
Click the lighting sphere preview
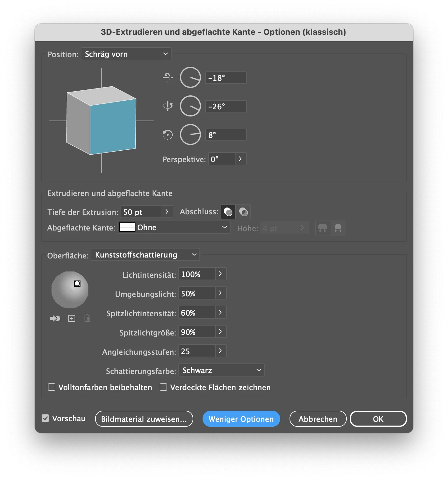(70, 290)
